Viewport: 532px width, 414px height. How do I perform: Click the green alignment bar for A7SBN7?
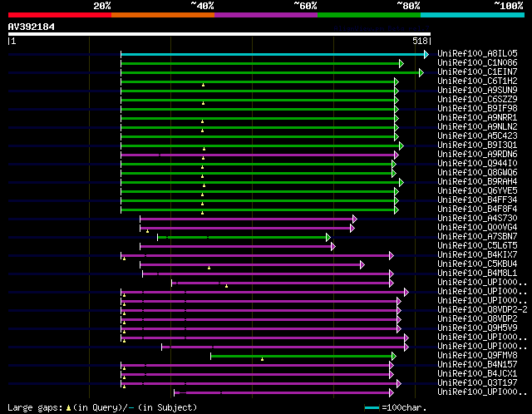coord(242,237)
